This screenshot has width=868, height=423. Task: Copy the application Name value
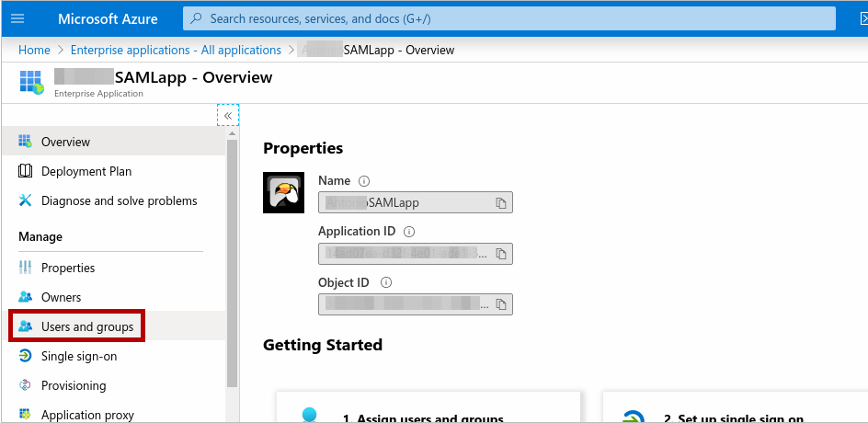tap(501, 202)
